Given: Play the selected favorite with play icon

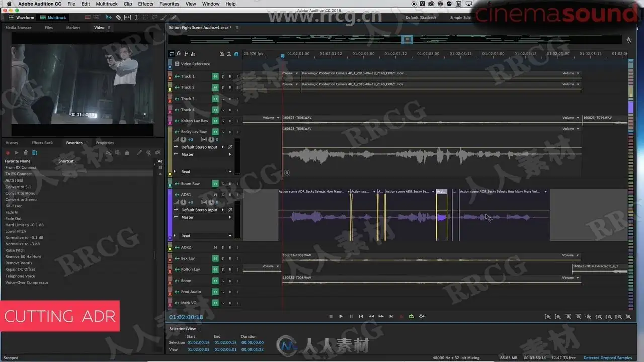Looking at the screenshot, I should 17,152.
